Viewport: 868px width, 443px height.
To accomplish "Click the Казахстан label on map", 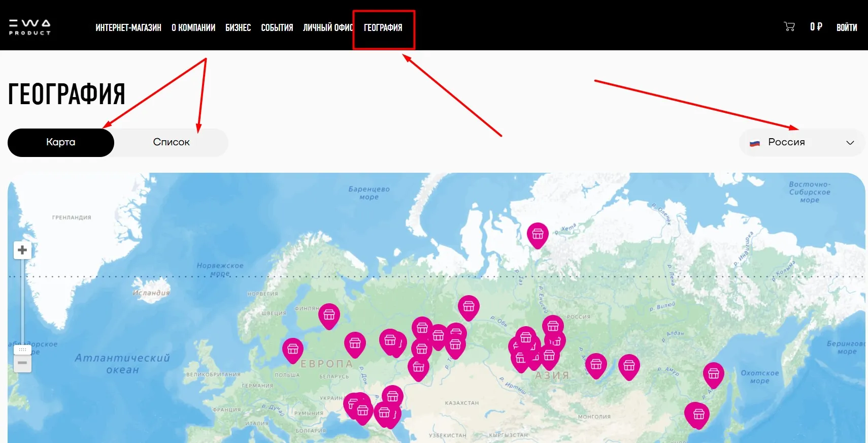I will (462, 403).
